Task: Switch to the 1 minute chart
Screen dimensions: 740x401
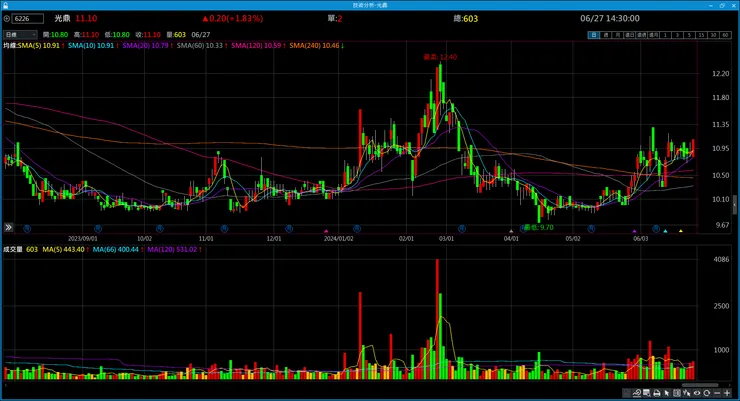Action: click(665, 35)
